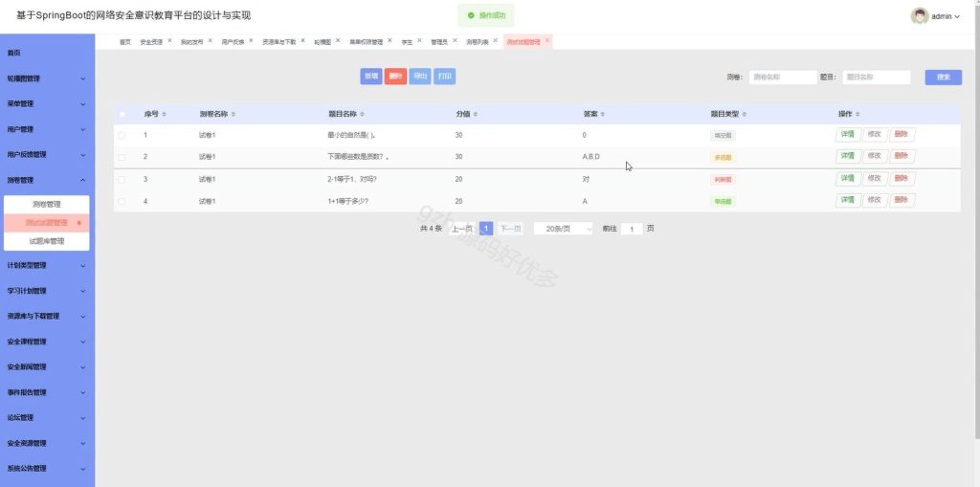Sort table by 分值 column arrows
980x487 pixels.
(x=475, y=115)
